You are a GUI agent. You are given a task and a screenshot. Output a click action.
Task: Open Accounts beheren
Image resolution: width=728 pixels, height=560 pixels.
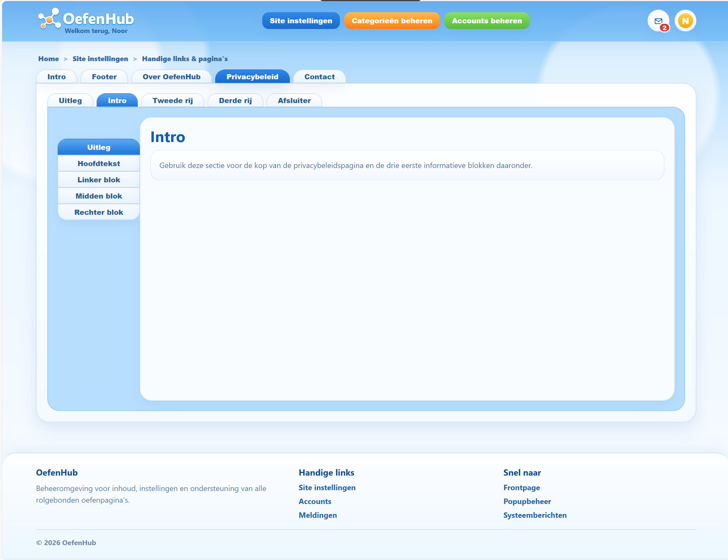coord(487,21)
